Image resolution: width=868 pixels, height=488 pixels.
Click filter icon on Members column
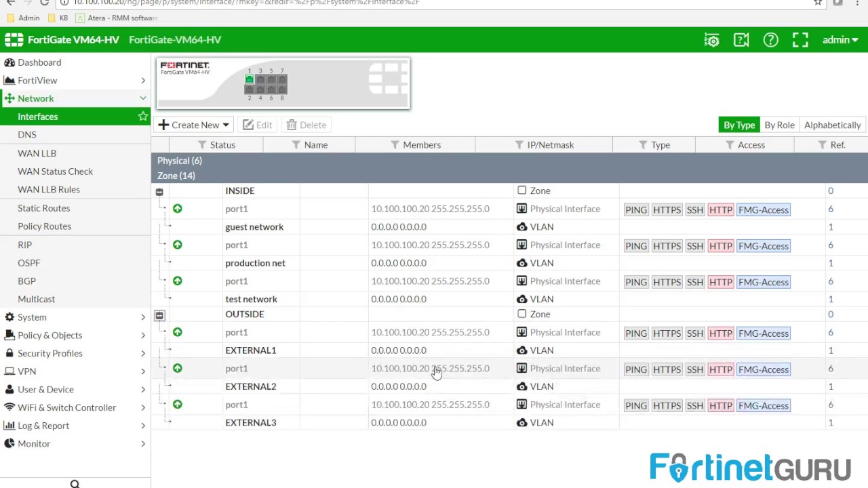coord(395,145)
